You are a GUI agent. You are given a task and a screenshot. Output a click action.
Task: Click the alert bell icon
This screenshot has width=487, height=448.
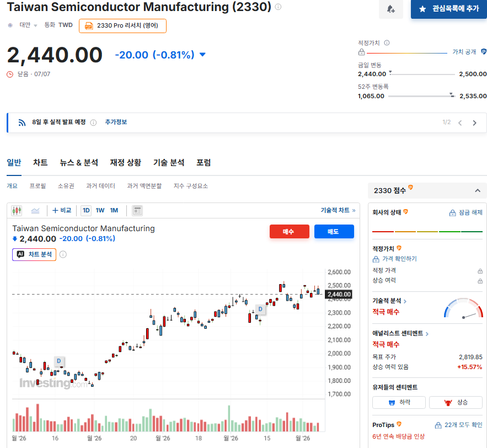[x=390, y=9]
